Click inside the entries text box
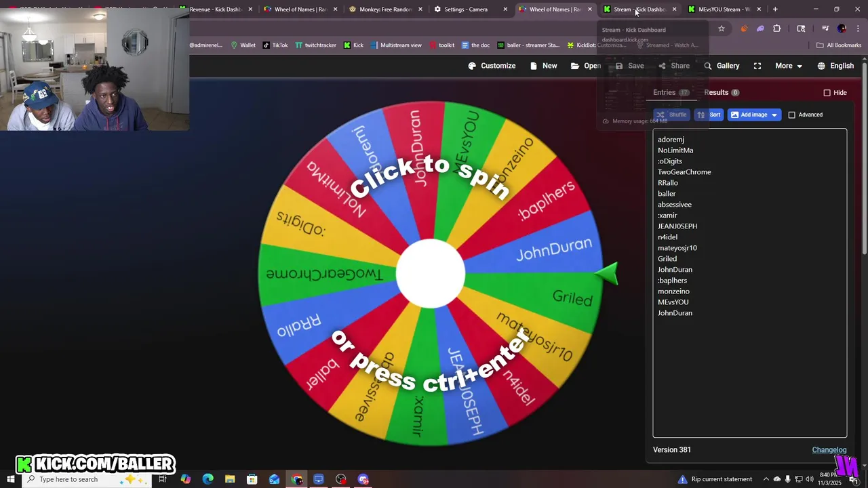 [749, 283]
